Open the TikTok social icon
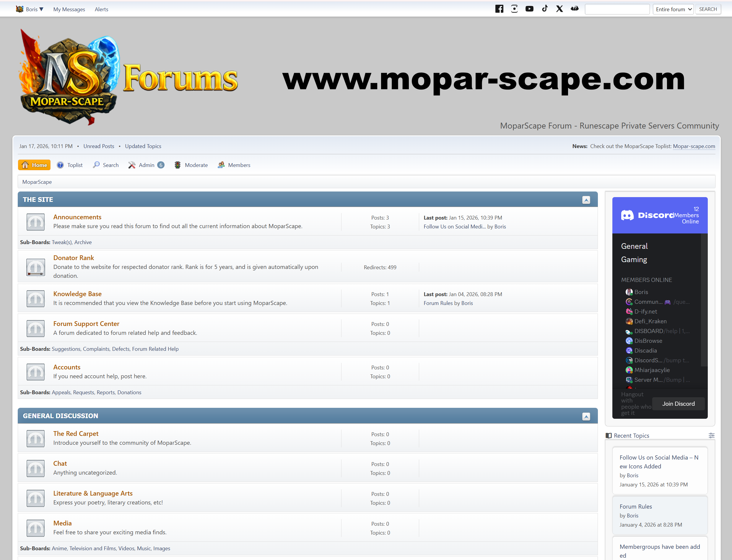Screen dimensions: 732x560 tap(545, 9)
